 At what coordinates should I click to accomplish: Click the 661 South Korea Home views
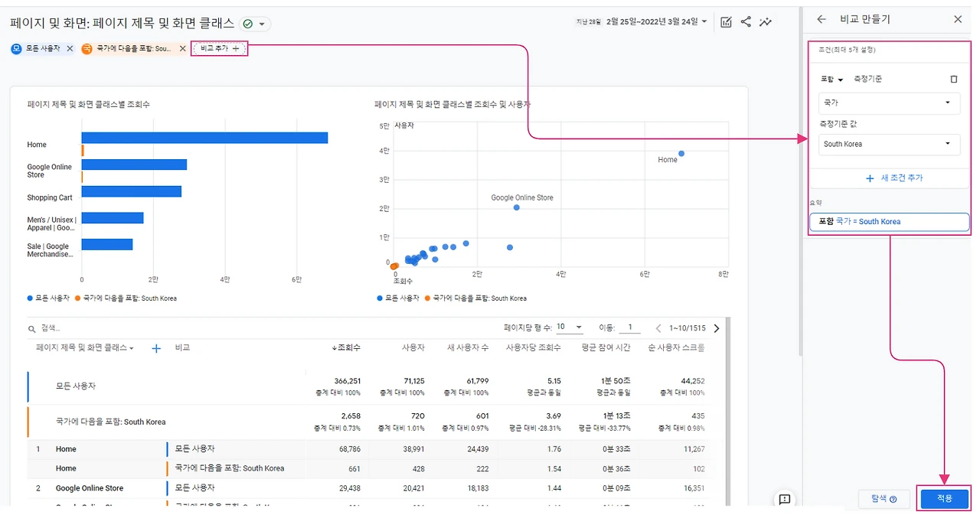point(354,468)
